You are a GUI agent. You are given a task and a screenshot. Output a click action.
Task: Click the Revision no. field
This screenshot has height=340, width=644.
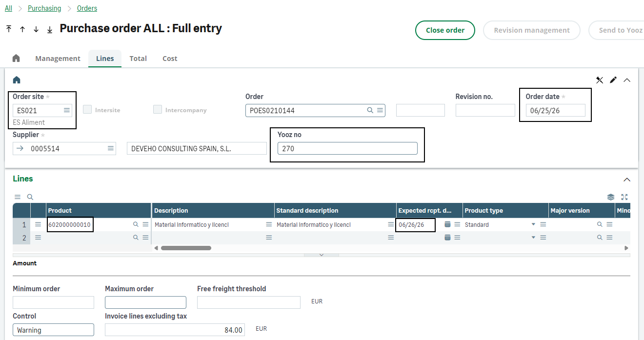click(485, 110)
